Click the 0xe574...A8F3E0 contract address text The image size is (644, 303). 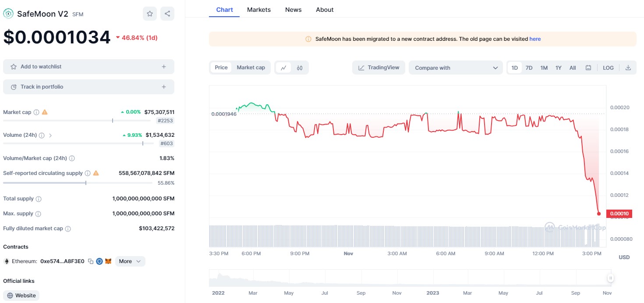[62, 261]
